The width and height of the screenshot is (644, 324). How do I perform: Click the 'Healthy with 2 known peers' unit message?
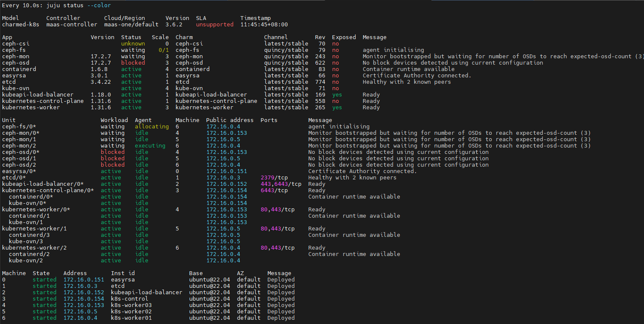coord(353,177)
